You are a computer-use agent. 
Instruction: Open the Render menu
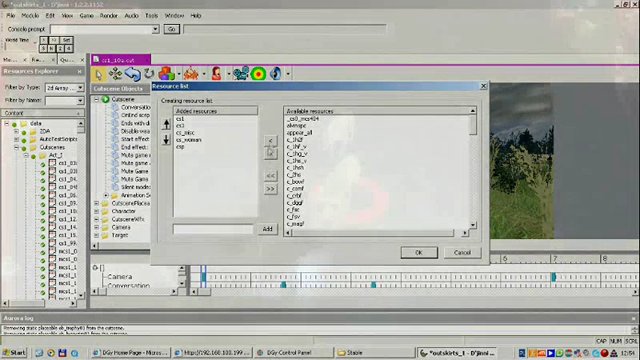[x=109, y=16]
